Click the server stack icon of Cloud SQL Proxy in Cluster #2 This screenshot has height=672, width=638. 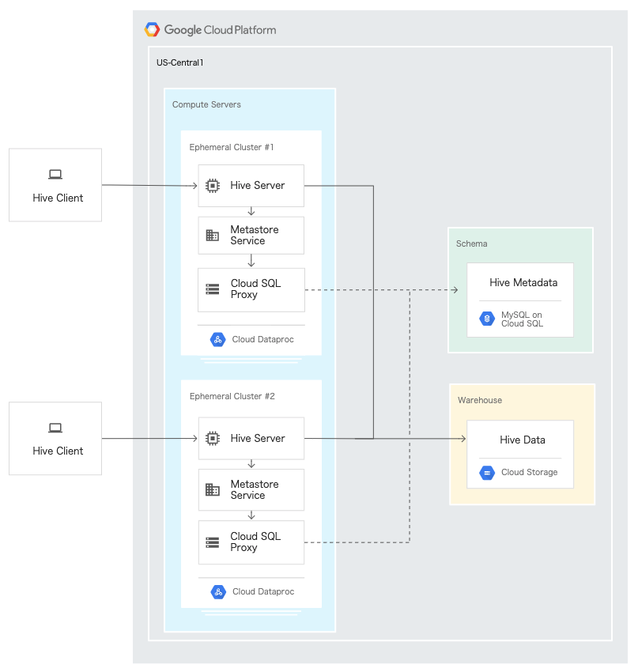213,542
